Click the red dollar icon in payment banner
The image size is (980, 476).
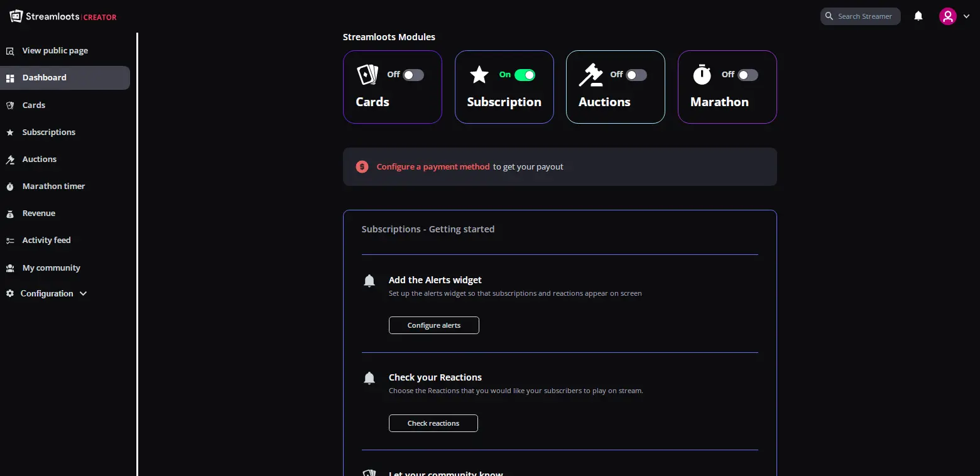[362, 166]
